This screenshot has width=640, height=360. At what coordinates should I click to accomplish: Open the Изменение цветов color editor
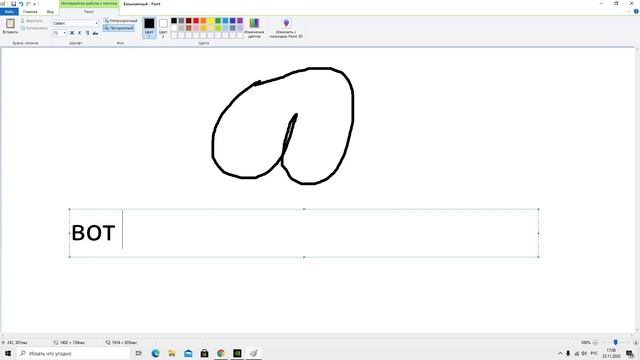254,28
